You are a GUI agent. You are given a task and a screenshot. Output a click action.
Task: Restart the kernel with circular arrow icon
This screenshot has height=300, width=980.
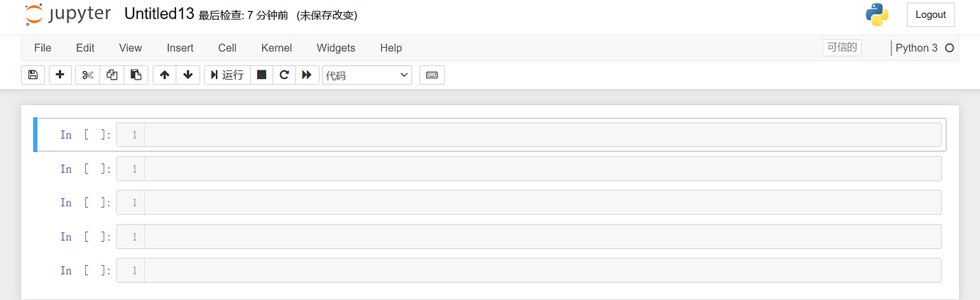[284, 75]
